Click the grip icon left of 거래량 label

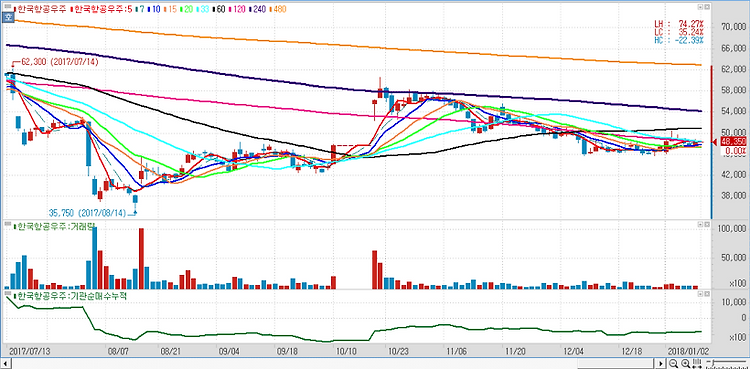8,224
